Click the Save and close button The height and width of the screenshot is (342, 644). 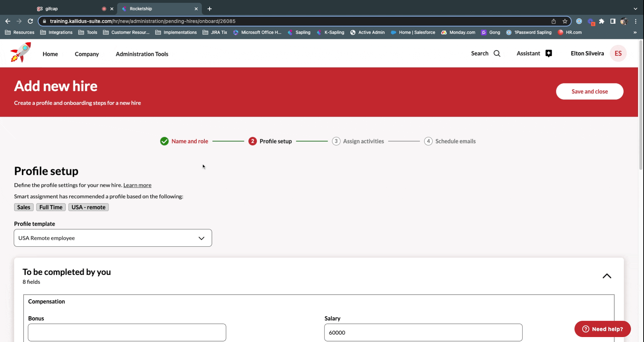pos(589,92)
